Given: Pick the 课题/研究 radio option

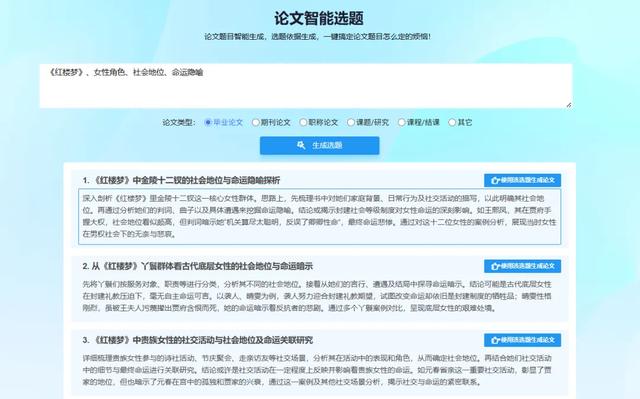Looking at the screenshot, I should (x=351, y=122).
